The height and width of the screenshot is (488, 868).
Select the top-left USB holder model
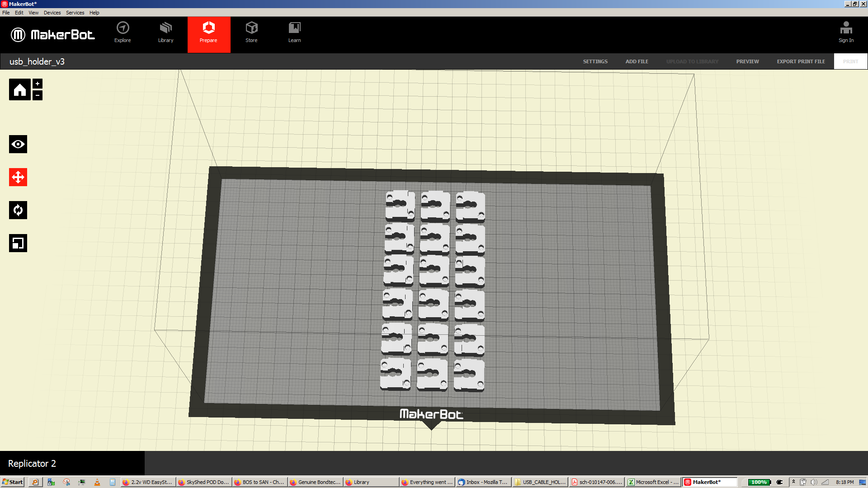pyautogui.click(x=400, y=205)
